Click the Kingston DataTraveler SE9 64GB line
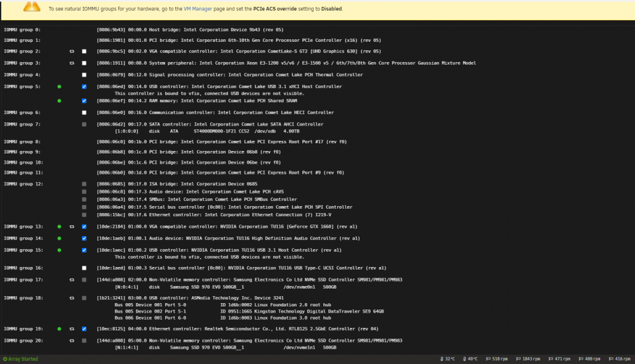This screenshot has height=364, width=635. (x=249, y=311)
